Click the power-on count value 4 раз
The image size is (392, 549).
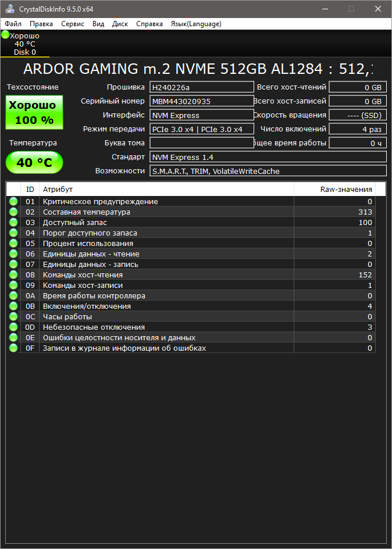tap(358, 129)
